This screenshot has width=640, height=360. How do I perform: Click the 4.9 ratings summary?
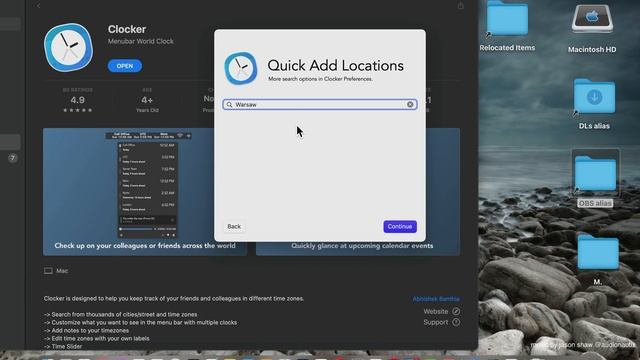(x=78, y=100)
